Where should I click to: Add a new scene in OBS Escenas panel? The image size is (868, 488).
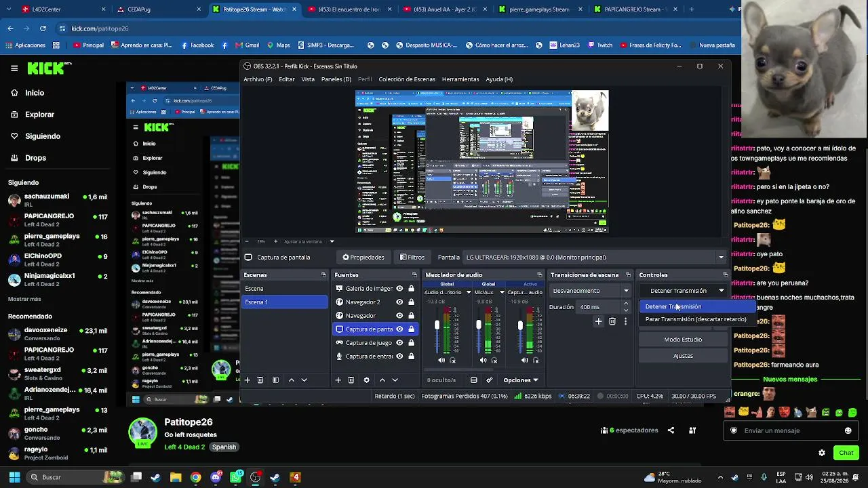[248, 380]
